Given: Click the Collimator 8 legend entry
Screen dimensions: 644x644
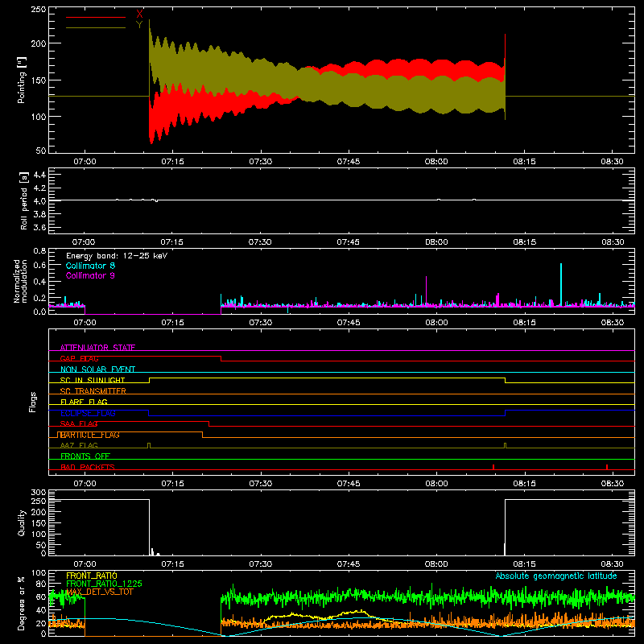Looking at the screenshot, I should [x=90, y=266].
